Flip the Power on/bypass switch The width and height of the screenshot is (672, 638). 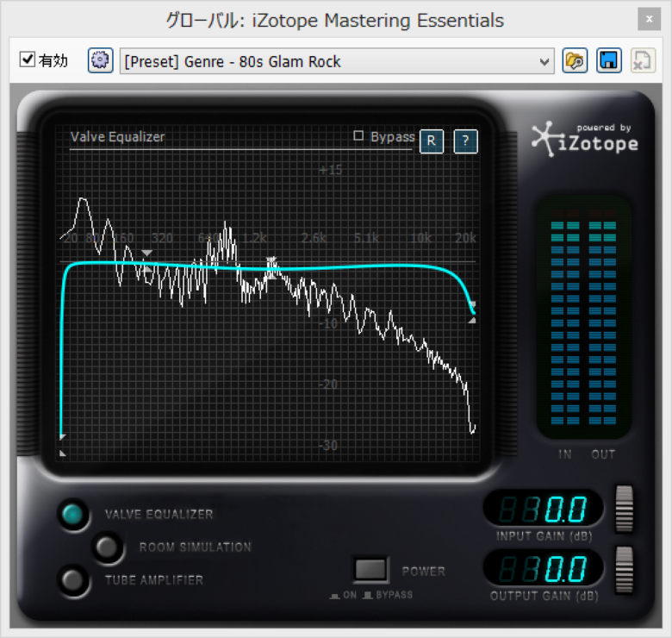[x=370, y=570]
